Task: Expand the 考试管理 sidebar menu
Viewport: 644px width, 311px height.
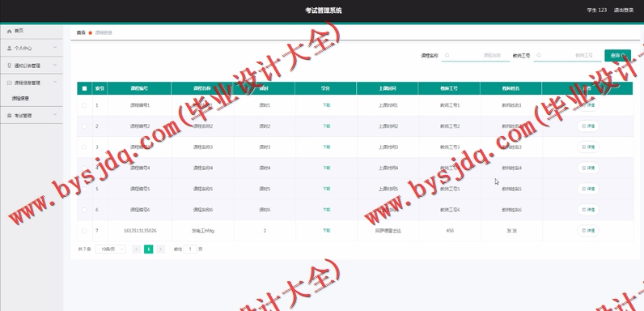Action: pyautogui.click(x=32, y=116)
